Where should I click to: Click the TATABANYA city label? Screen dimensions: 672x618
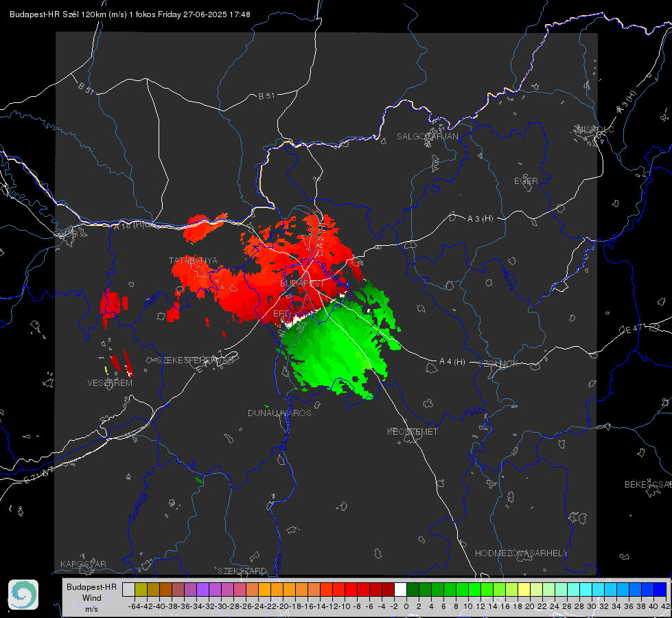pyautogui.click(x=193, y=261)
